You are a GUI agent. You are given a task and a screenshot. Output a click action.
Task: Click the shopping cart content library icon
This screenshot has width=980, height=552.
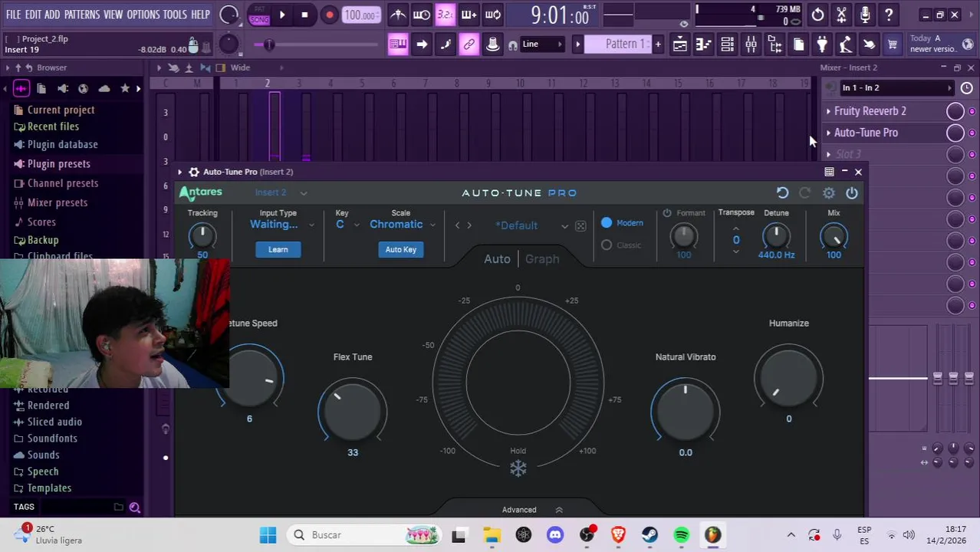[893, 44]
